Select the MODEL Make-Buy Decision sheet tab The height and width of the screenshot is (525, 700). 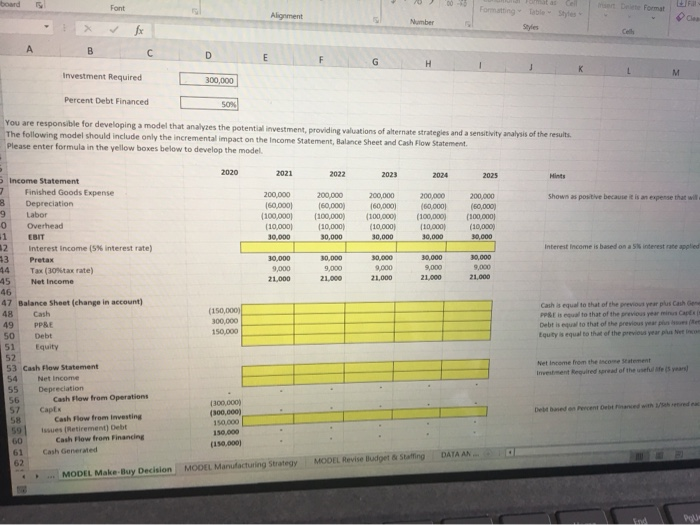117,471
